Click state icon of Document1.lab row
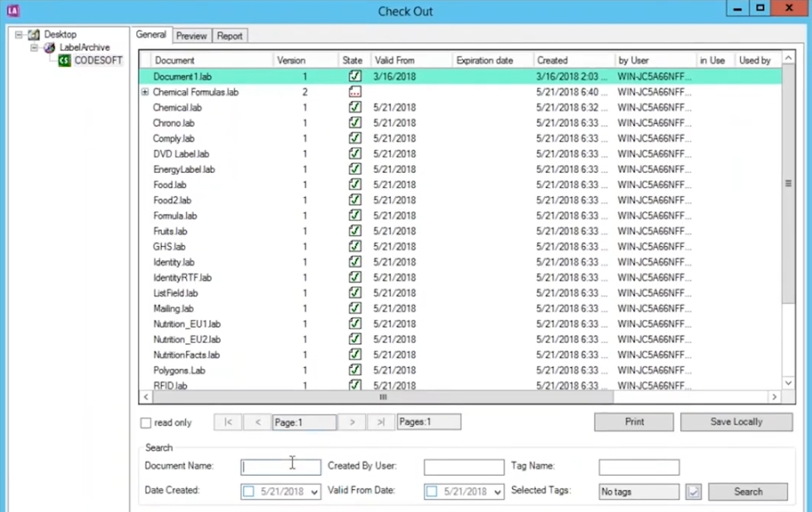812x512 pixels. [x=355, y=76]
